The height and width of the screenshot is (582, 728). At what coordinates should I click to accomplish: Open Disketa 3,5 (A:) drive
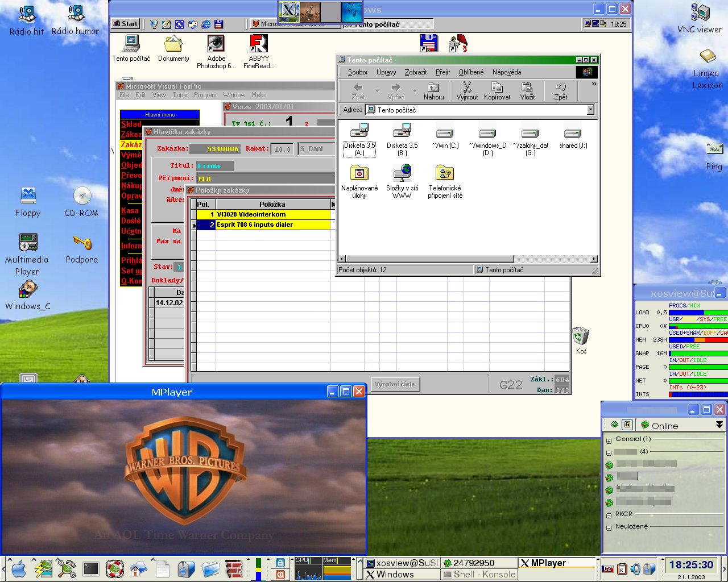tap(359, 140)
